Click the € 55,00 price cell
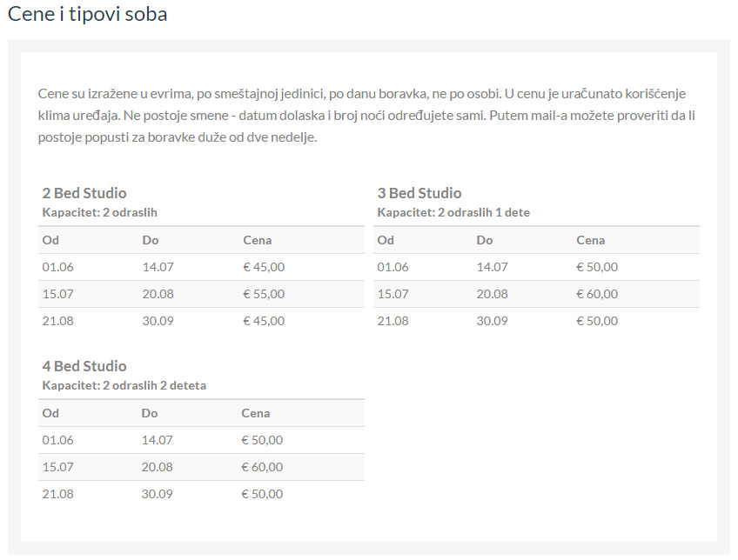 [x=264, y=294]
